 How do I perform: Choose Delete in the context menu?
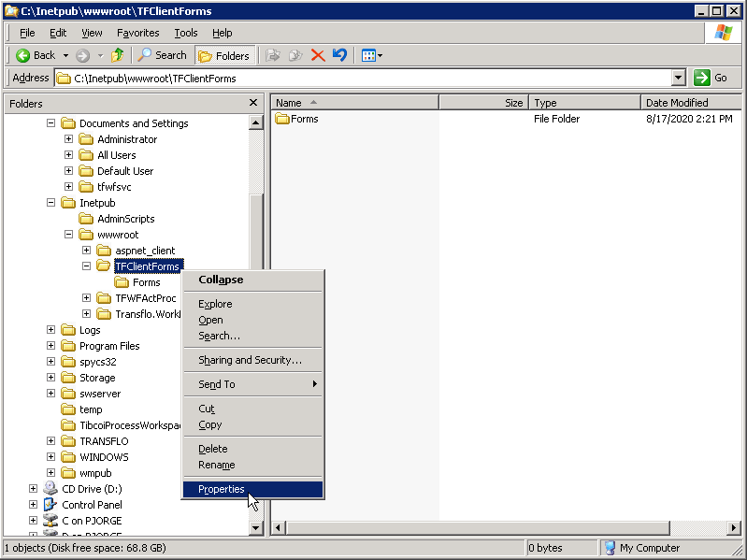coord(253,449)
